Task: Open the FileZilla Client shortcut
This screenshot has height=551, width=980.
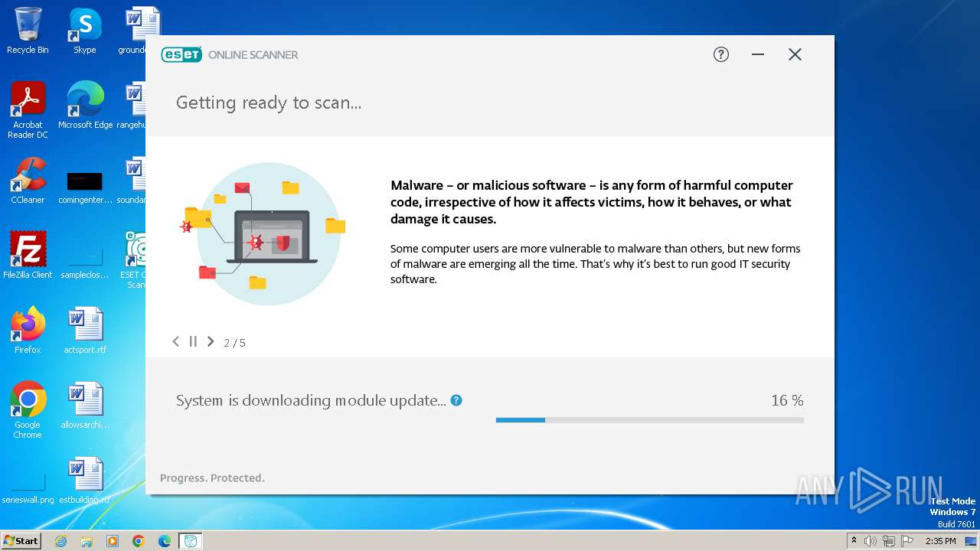Action: [28, 256]
